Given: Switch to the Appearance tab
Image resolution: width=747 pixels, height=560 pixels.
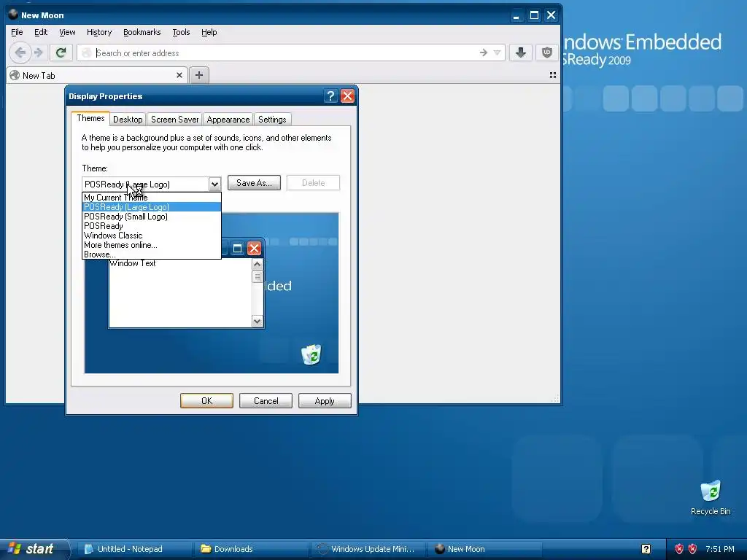Looking at the screenshot, I should tap(228, 120).
